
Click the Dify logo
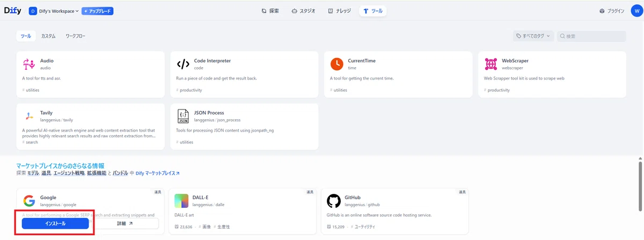12,11
